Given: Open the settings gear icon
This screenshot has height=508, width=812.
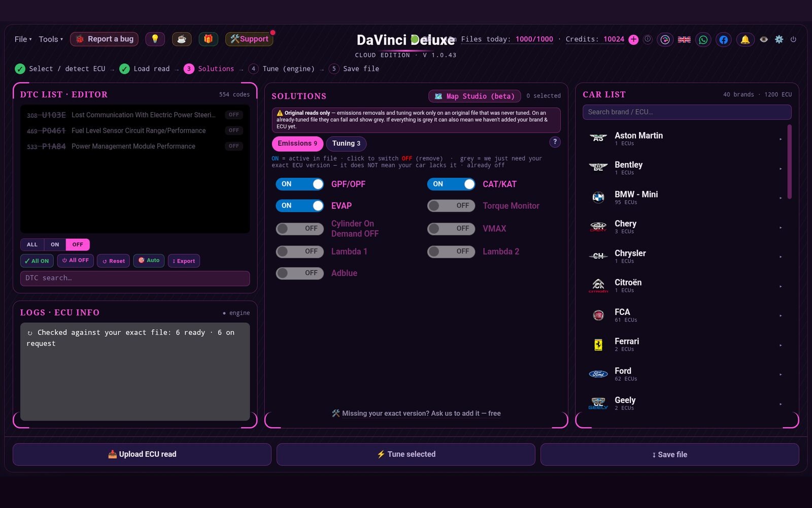Looking at the screenshot, I should click(x=779, y=39).
